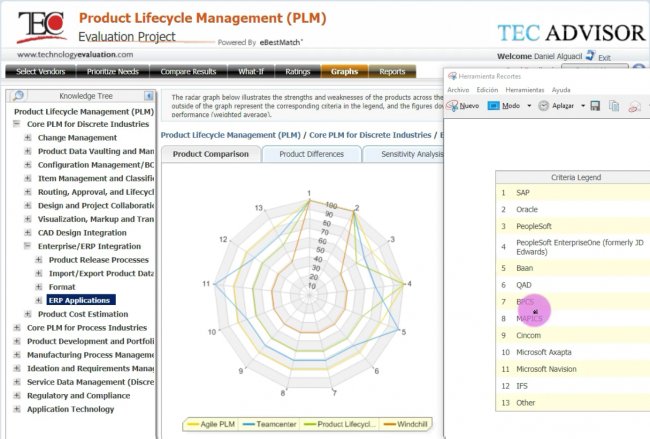Select Format tree item
Viewport: 650px width, 439px height.
click(62, 287)
